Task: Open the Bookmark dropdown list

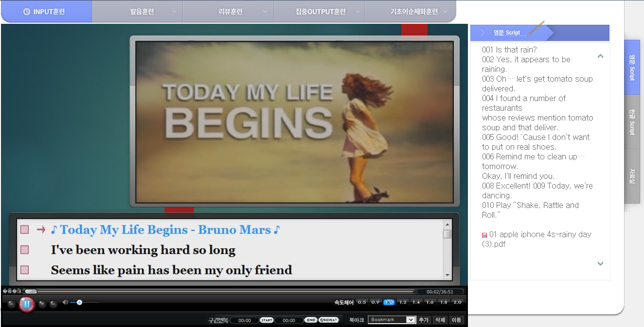Action: pyautogui.click(x=411, y=320)
